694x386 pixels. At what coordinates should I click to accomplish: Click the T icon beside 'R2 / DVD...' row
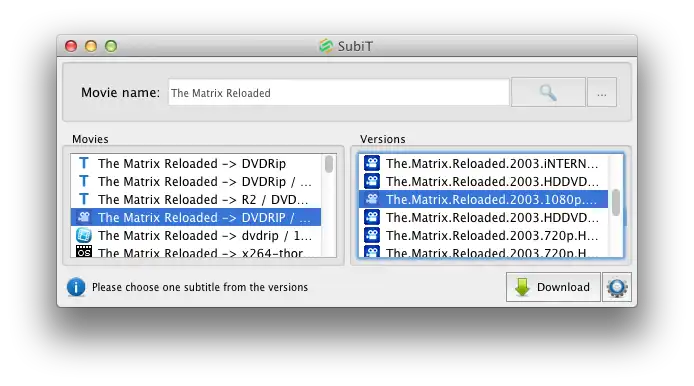(x=84, y=199)
